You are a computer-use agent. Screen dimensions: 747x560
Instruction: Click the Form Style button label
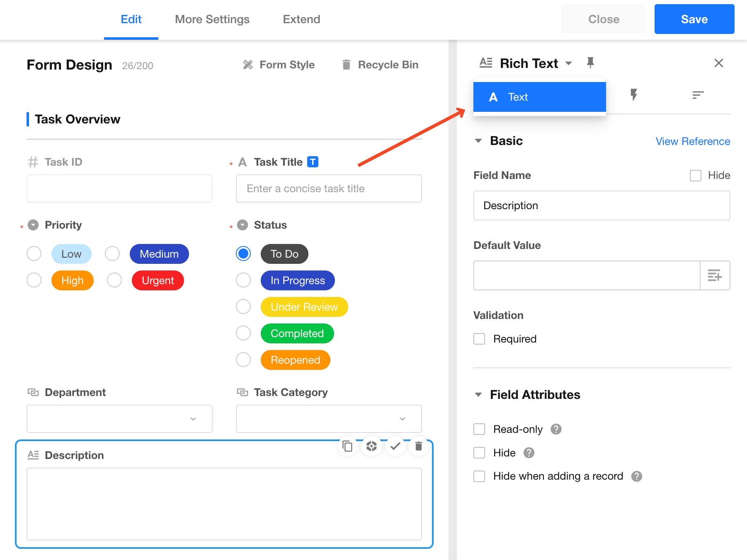click(287, 65)
